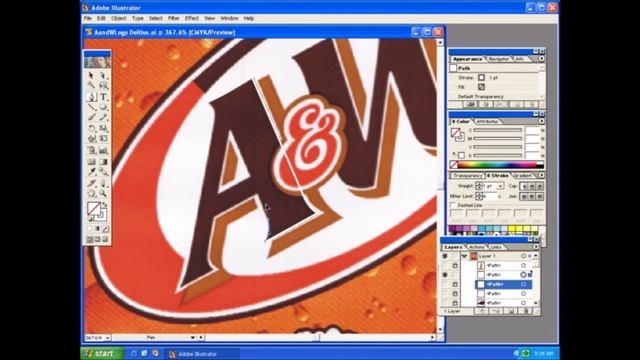Switch to the Transparency tab
The height and width of the screenshot is (360, 640).
[x=468, y=176]
